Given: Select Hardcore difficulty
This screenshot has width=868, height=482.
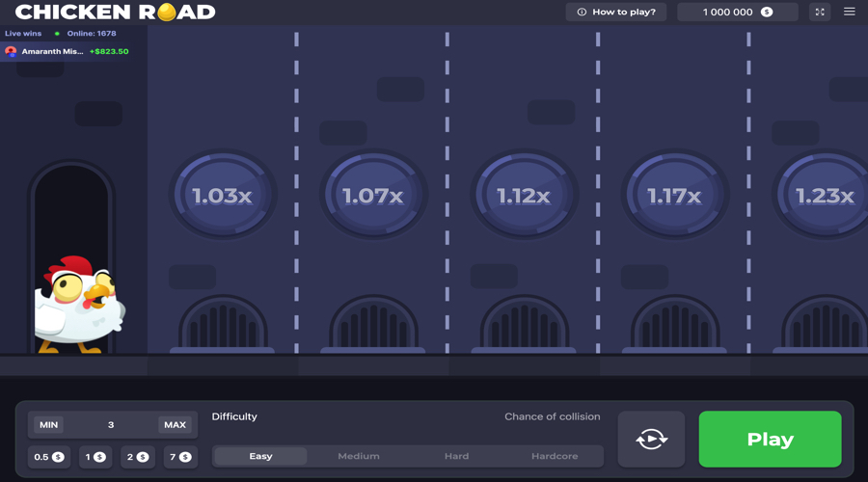Looking at the screenshot, I should click(555, 456).
